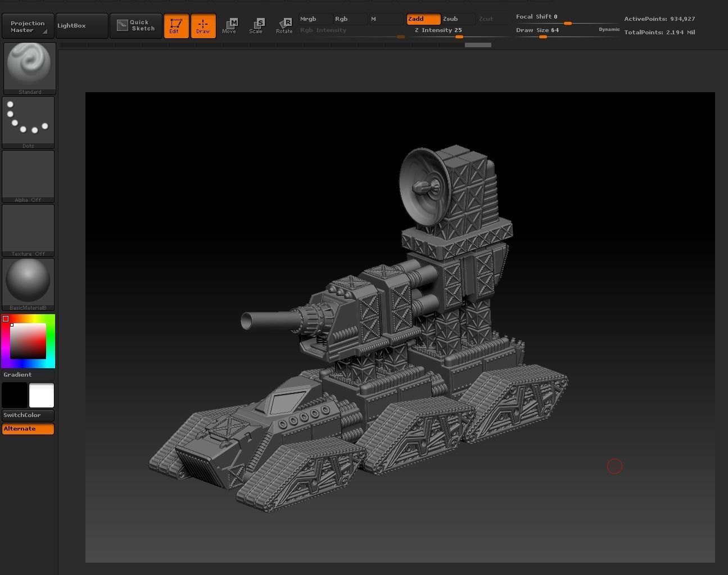The width and height of the screenshot is (728, 575).
Task: Click the Zcut mode button
Action: pyautogui.click(x=493, y=19)
